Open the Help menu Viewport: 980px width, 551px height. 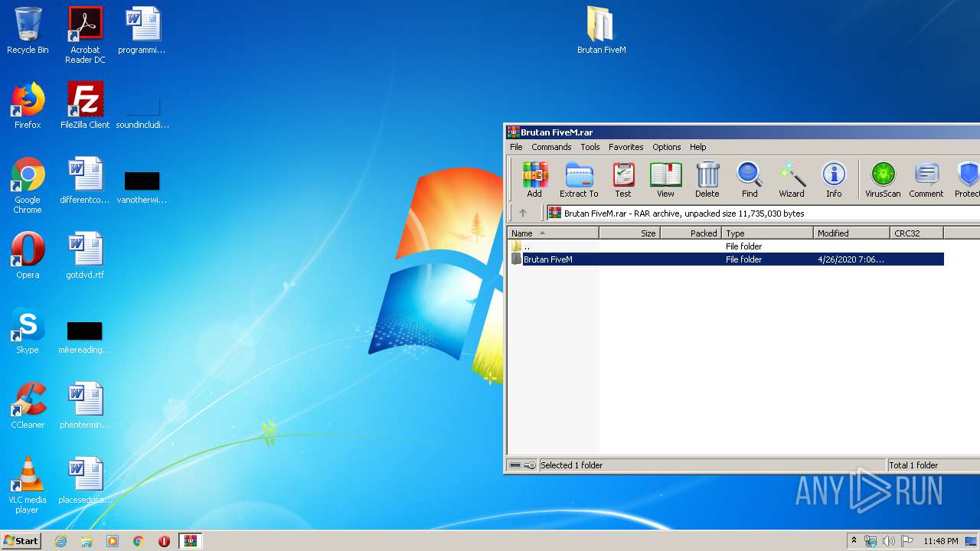click(x=697, y=147)
